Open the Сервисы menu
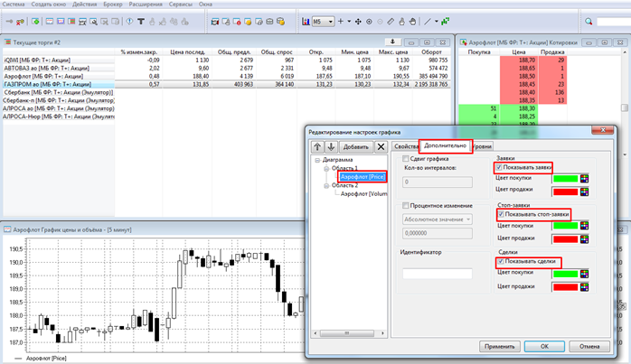The image size is (631, 364). click(181, 4)
